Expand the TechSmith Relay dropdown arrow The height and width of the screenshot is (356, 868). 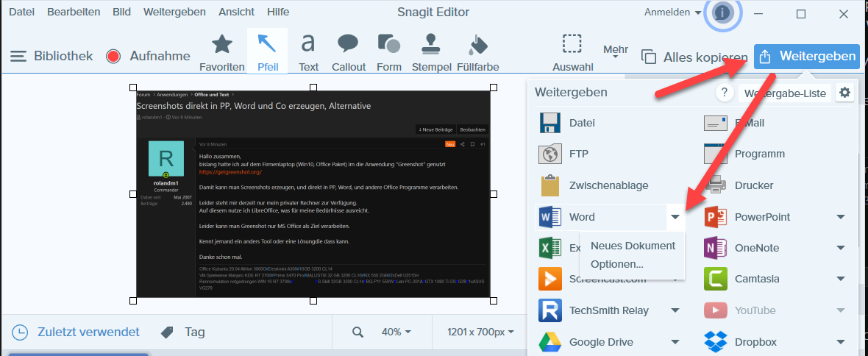(x=675, y=310)
